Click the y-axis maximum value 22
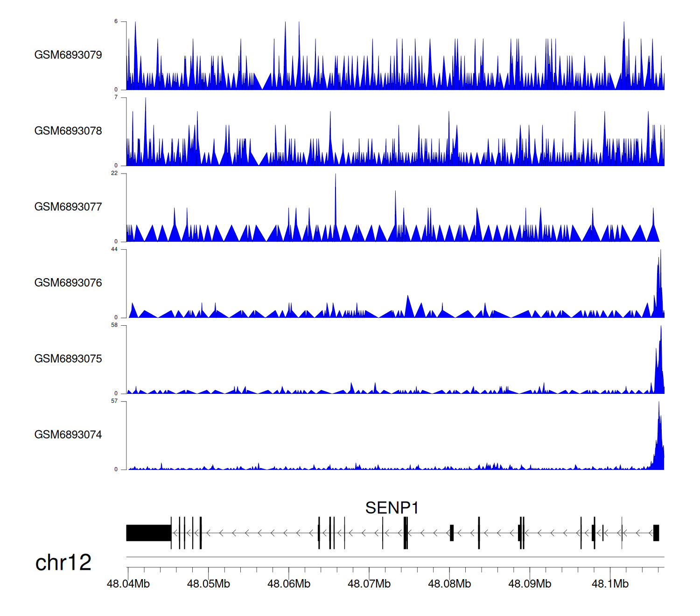This screenshot has width=700, height=616. (x=114, y=173)
